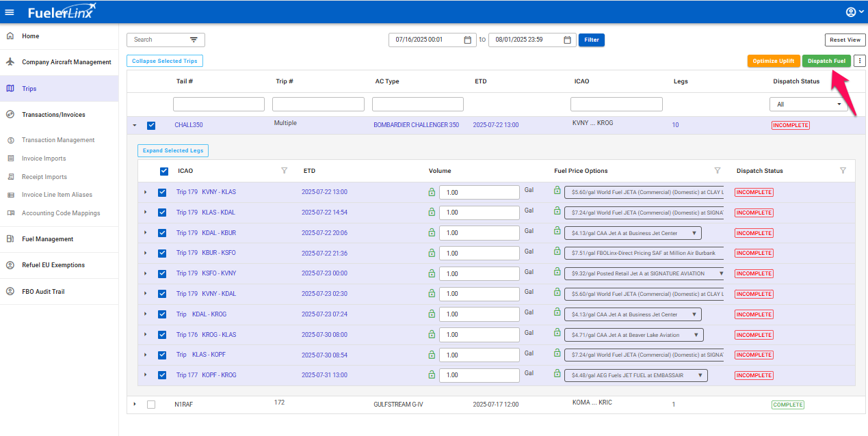Image resolution: width=868 pixels, height=436 pixels.
Task: Select the N1RAF trip checkbox
Action: tap(151, 405)
